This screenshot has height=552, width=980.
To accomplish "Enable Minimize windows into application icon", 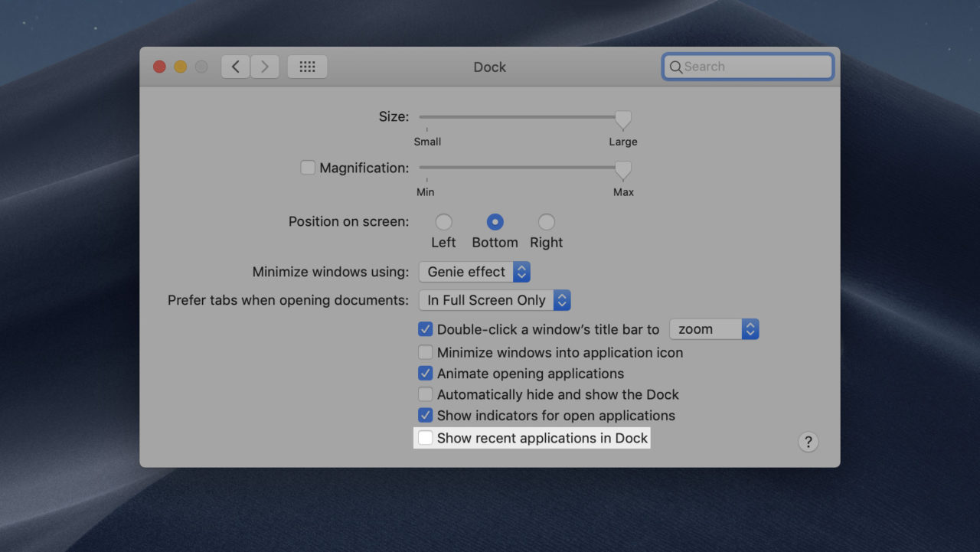I will [425, 352].
